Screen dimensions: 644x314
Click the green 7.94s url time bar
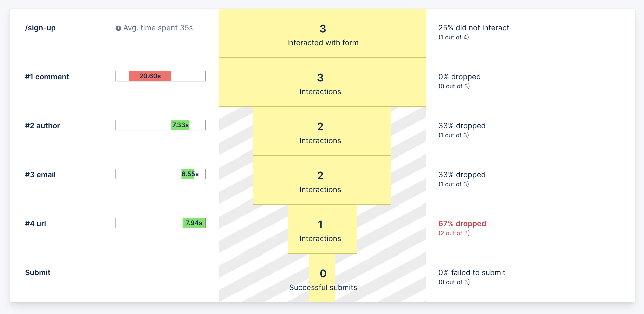pyautogui.click(x=194, y=223)
